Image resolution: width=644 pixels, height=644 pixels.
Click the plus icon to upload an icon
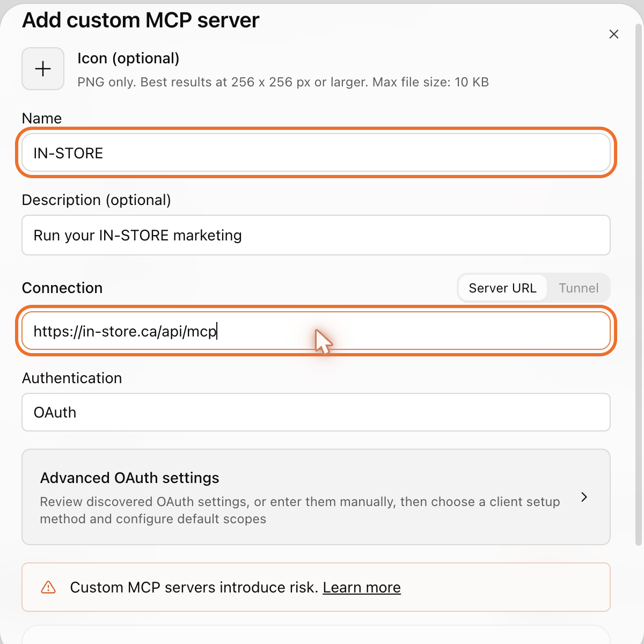point(43,69)
